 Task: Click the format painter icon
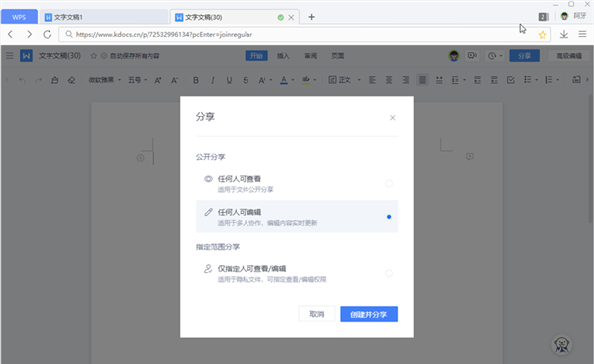[54, 80]
